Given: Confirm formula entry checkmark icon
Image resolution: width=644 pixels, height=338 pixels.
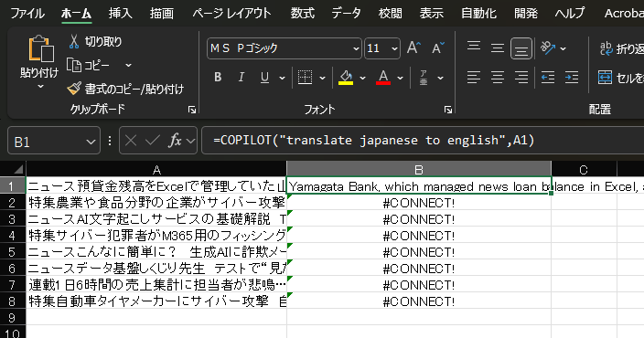Looking at the screenshot, I should [x=153, y=141].
